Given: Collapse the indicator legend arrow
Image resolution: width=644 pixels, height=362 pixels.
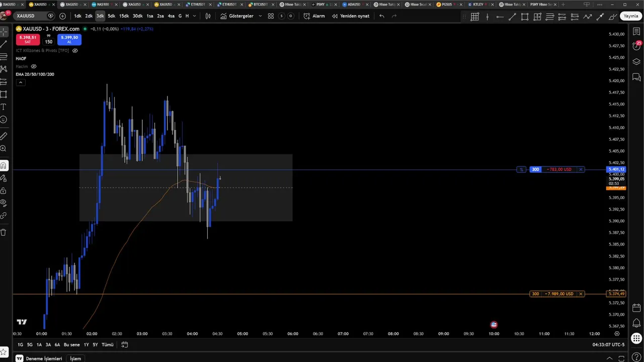Looking at the screenshot, I should click(x=20, y=82).
